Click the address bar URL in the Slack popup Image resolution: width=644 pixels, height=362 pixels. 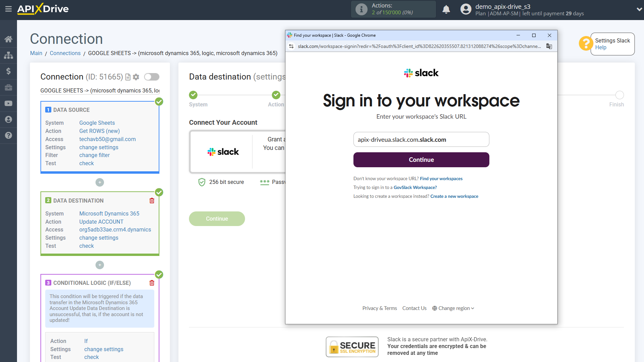tap(419, 46)
